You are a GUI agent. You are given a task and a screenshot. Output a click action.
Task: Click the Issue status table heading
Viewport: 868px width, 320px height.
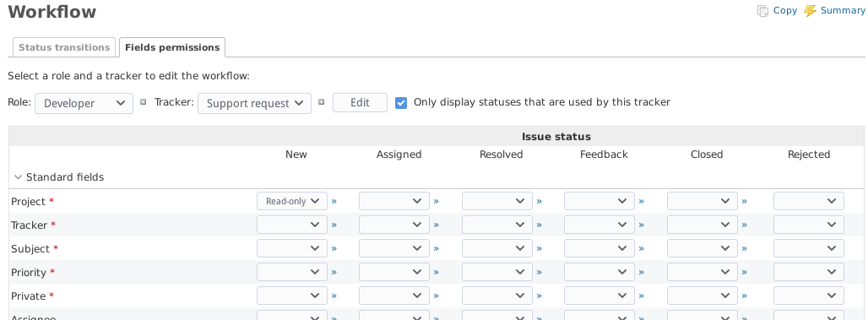point(556,136)
